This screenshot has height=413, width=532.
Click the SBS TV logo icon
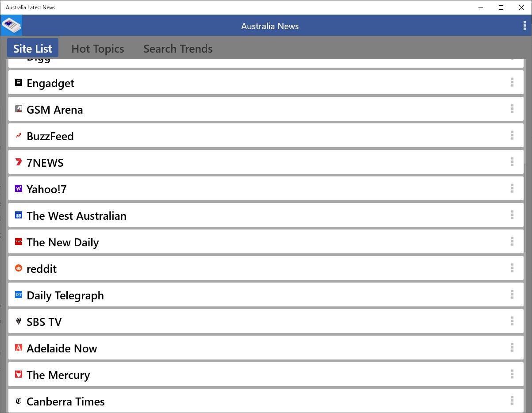pos(19,321)
